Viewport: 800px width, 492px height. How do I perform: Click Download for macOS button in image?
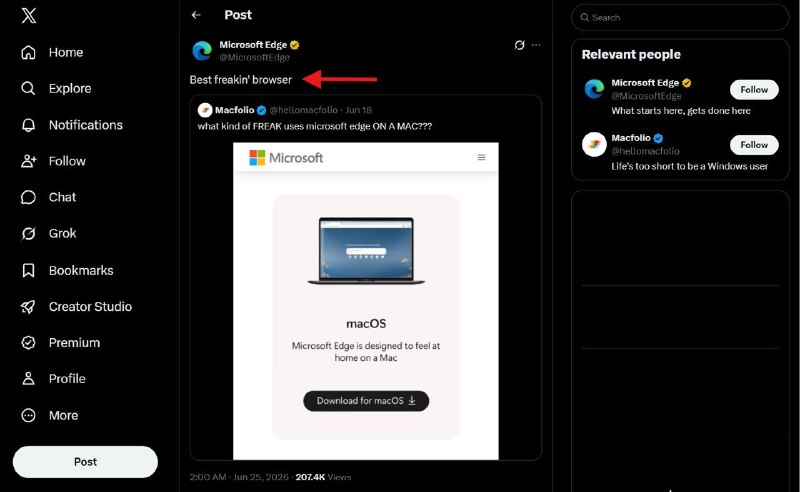[366, 401]
